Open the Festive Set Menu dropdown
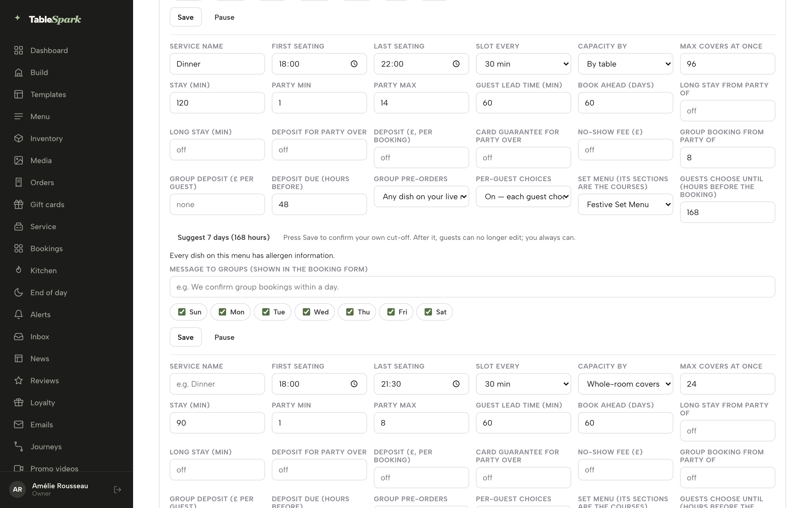 [x=625, y=204]
